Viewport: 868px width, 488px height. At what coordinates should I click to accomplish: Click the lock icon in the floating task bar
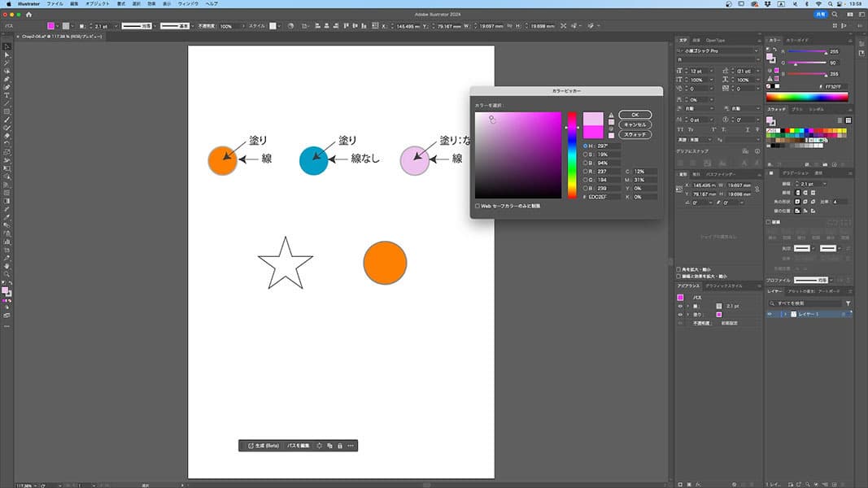click(339, 446)
